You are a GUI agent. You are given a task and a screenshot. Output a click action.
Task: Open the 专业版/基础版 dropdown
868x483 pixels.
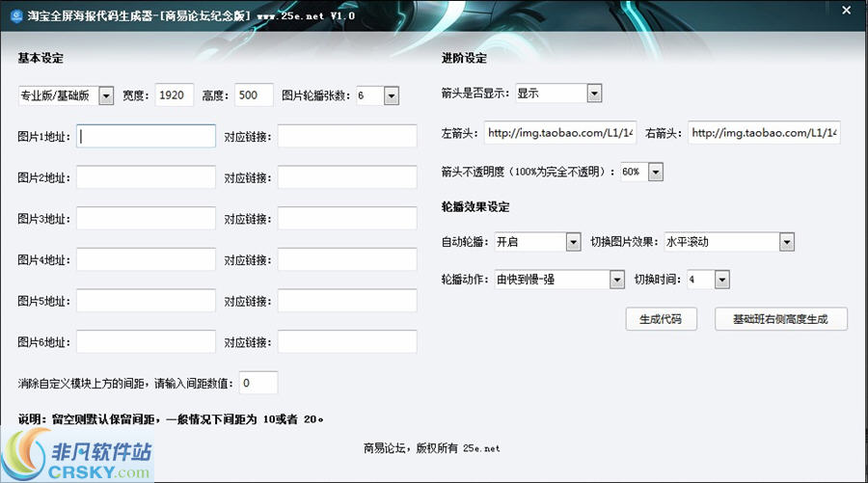pyautogui.click(x=66, y=95)
